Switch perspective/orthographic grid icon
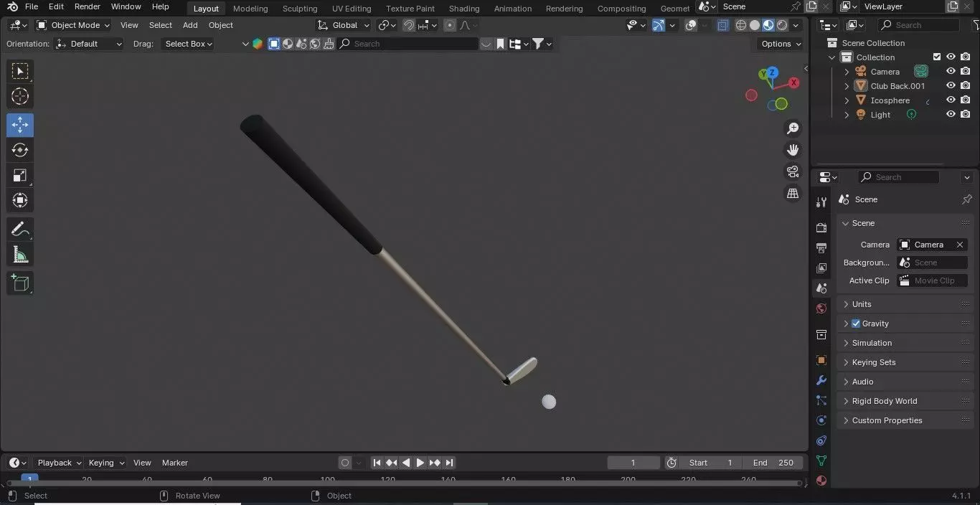980x505 pixels. [x=793, y=193]
